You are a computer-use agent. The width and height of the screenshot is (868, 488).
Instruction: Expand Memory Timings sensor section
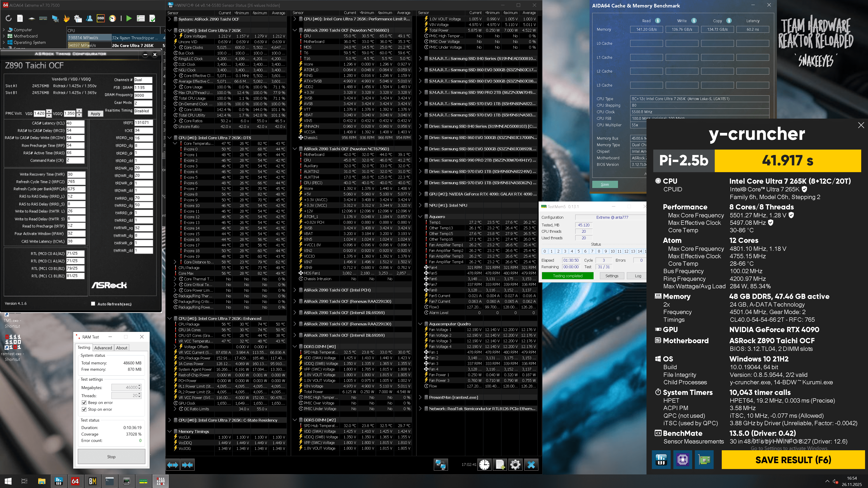(170, 432)
